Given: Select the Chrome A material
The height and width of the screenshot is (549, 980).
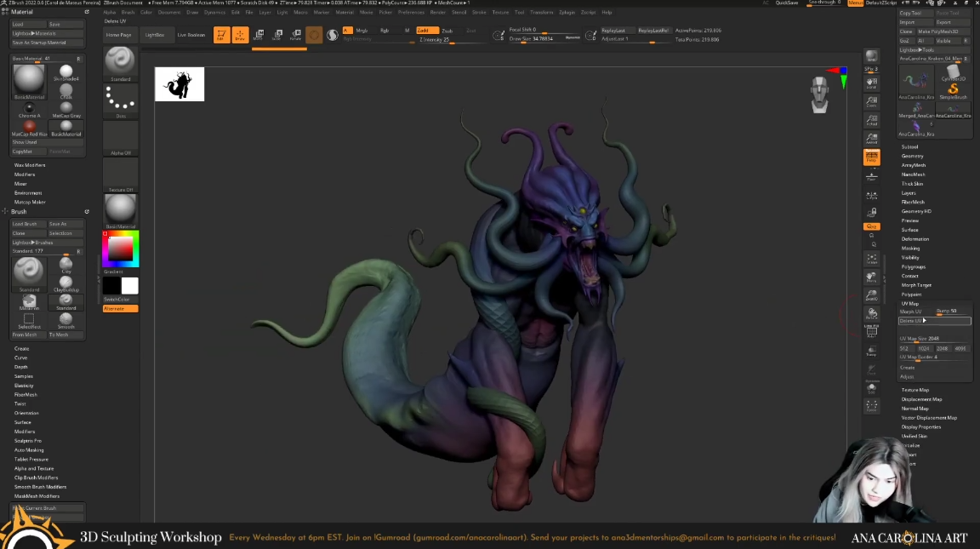Looking at the screenshot, I should coord(29,110).
